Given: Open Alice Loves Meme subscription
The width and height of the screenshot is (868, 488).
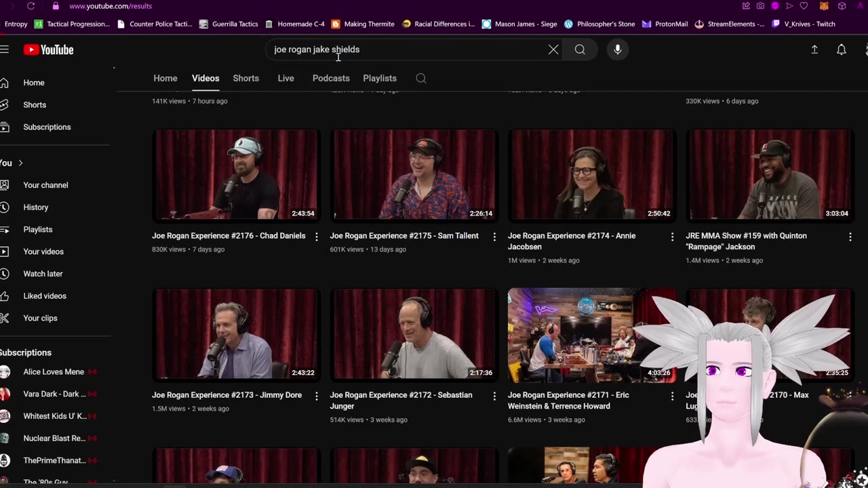Looking at the screenshot, I should pos(54,371).
